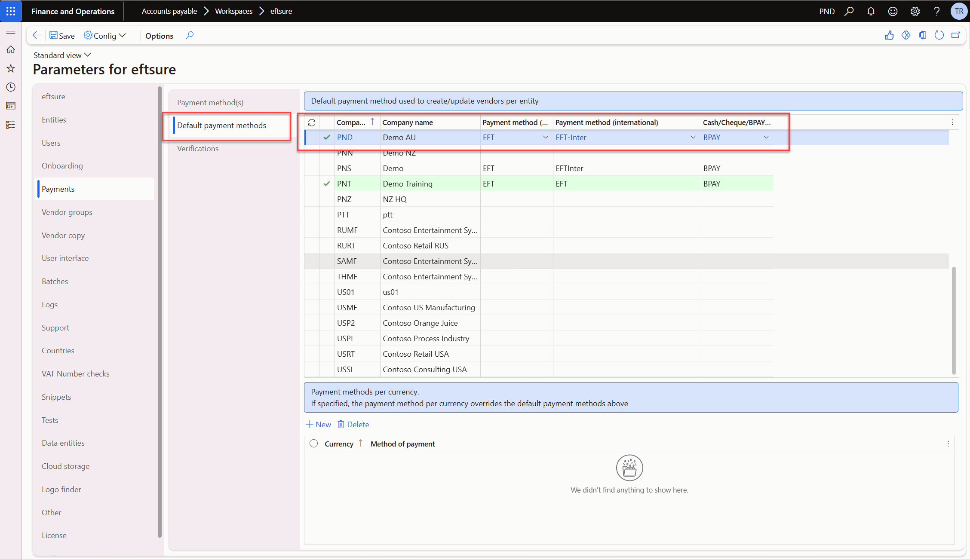Click the Open in Office icon
Screen dimensions: 970x560
point(923,35)
